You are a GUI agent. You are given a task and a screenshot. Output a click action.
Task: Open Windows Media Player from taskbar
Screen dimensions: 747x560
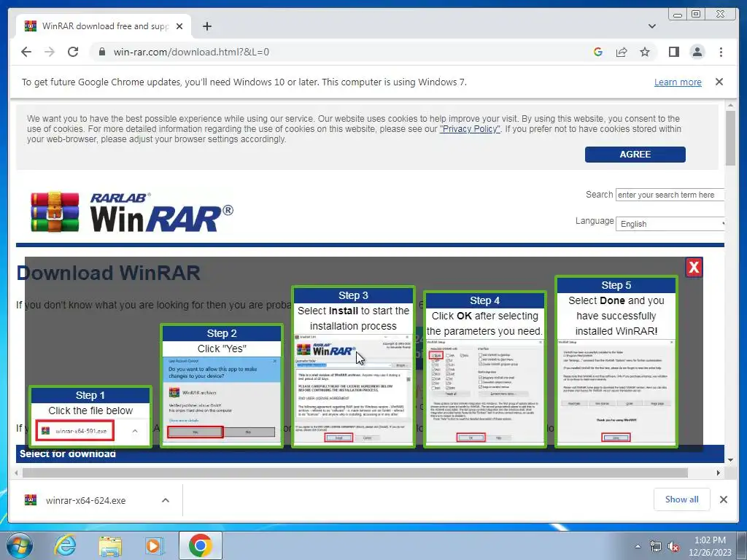coord(154,546)
